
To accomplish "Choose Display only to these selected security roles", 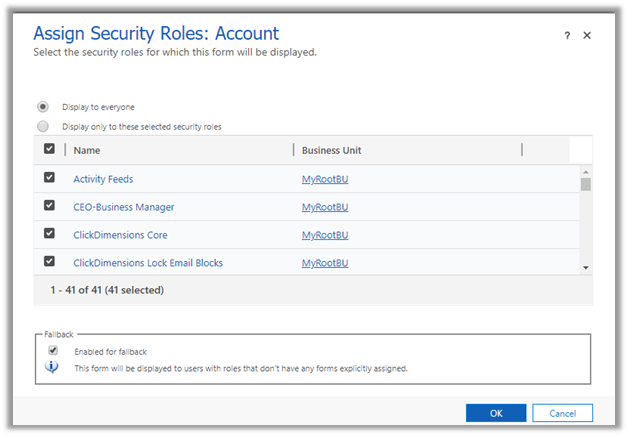I will click(x=43, y=127).
